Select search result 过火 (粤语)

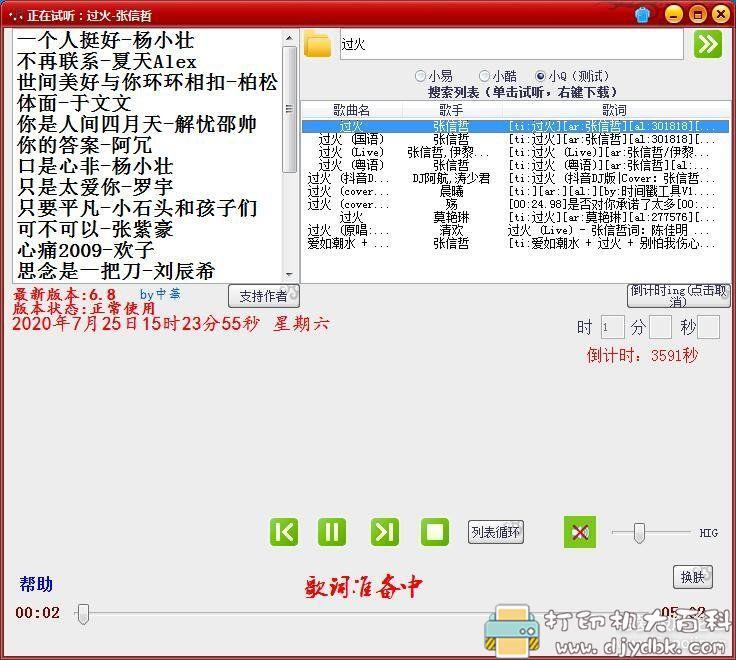[515, 165]
